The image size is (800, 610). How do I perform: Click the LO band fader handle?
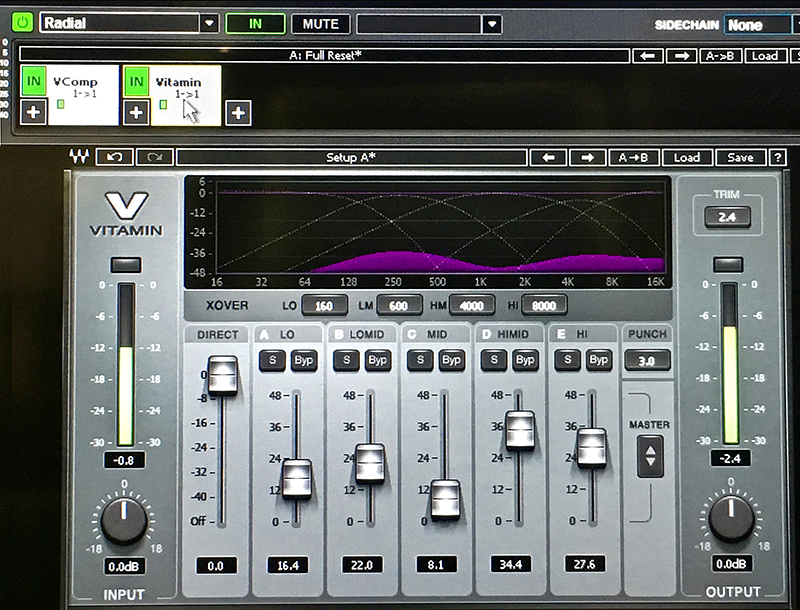[297, 479]
